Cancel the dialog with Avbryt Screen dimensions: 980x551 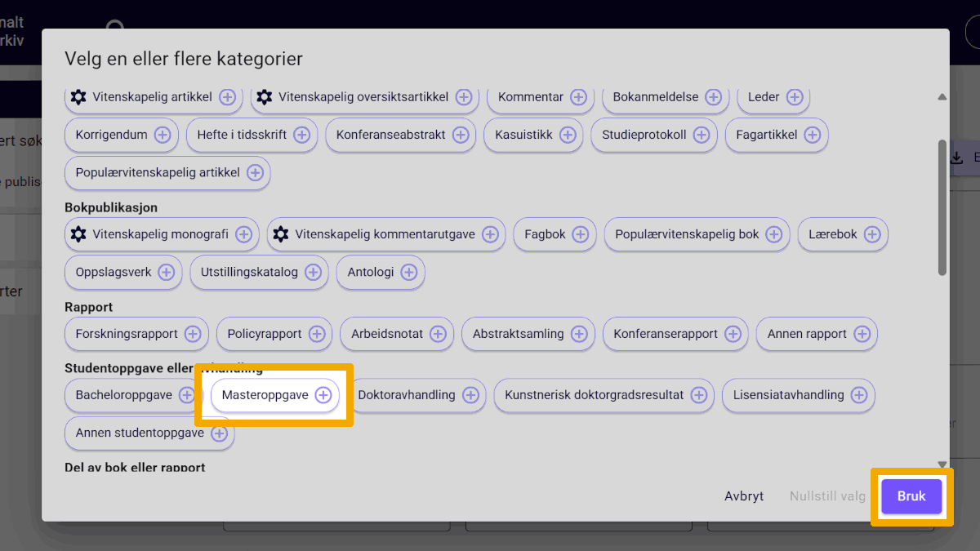[744, 496]
